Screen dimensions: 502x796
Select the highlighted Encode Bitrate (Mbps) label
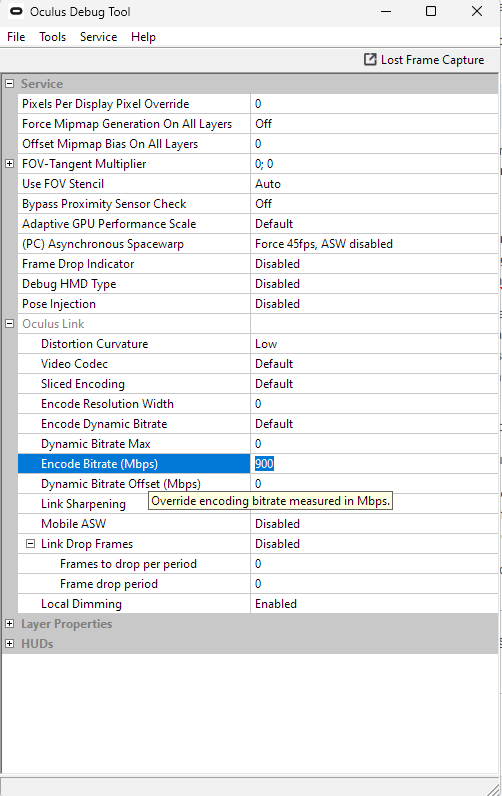(99, 463)
